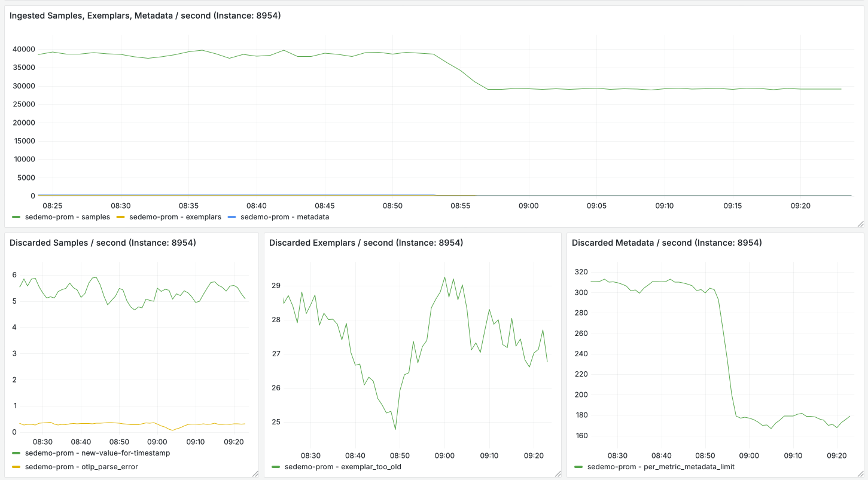Open the Discarded Samples panel title menu
The width and height of the screenshot is (868, 480).
[103, 243]
